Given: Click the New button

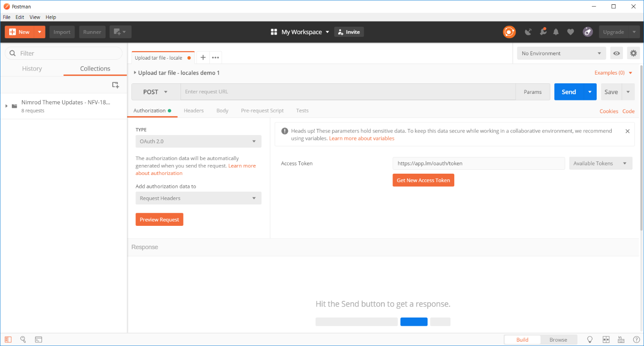Looking at the screenshot, I should [20, 32].
